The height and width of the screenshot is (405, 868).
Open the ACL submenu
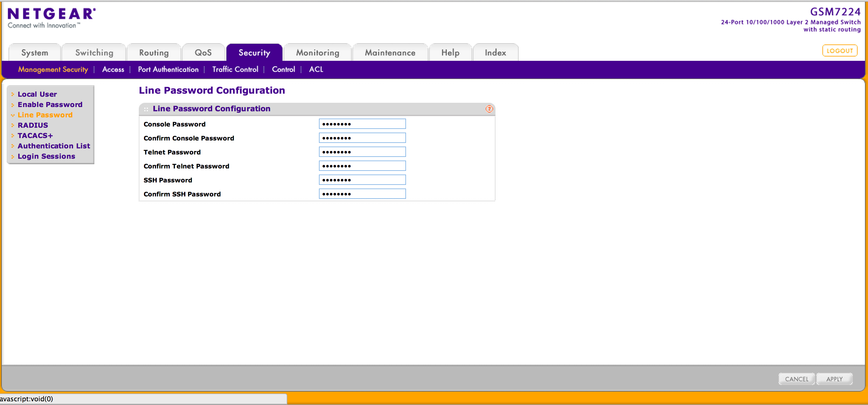(x=316, y=69)
